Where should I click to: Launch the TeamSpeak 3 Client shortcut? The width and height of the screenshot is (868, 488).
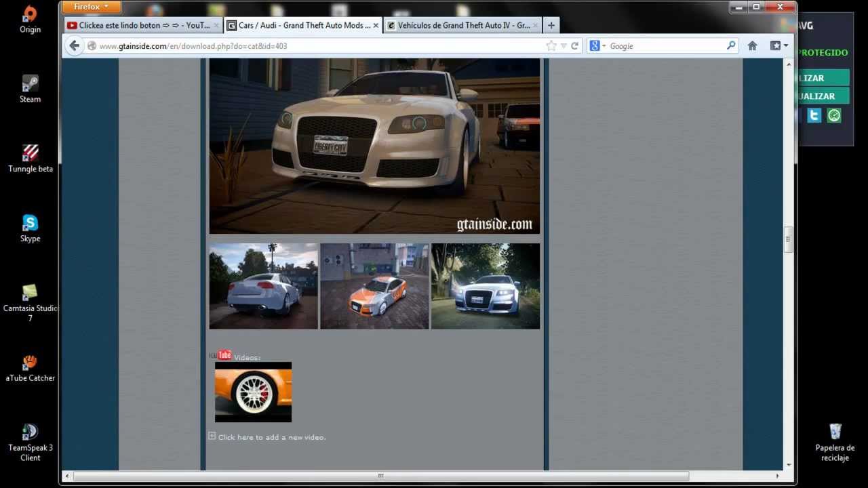(x=30, y=443)
